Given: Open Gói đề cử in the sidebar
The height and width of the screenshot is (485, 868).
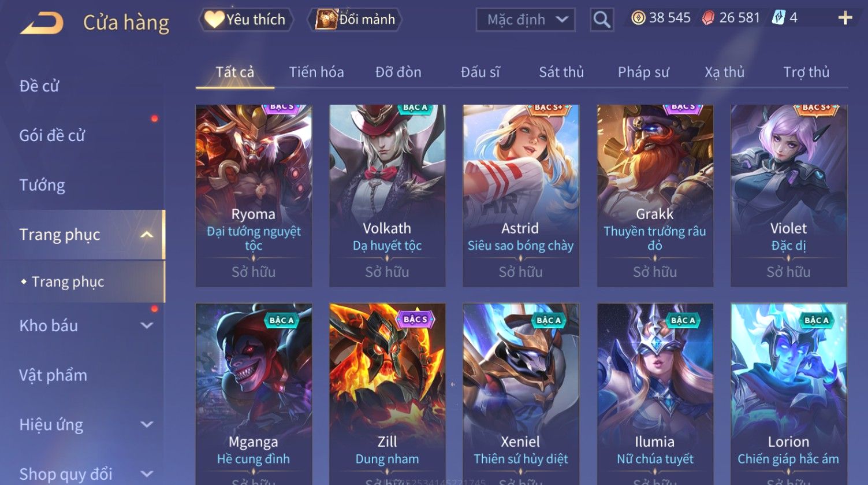Looking at the screenshot, I should (52, 136).
